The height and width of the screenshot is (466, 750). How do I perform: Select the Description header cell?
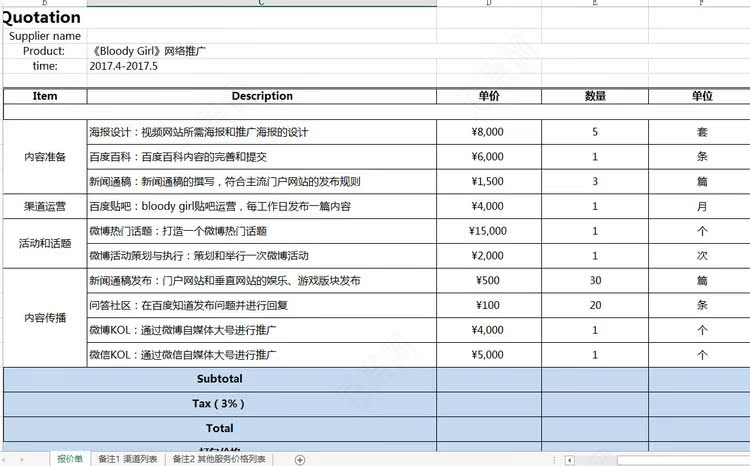262,96
